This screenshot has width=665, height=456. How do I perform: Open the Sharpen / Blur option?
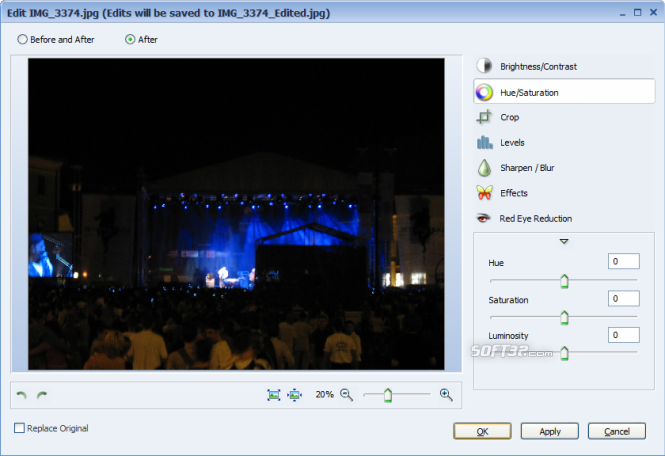564,168
